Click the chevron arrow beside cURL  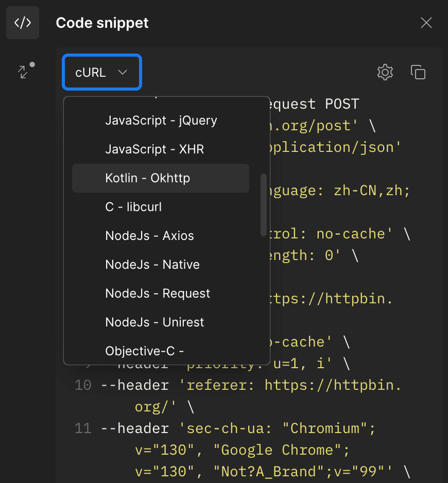coord(123,73)
